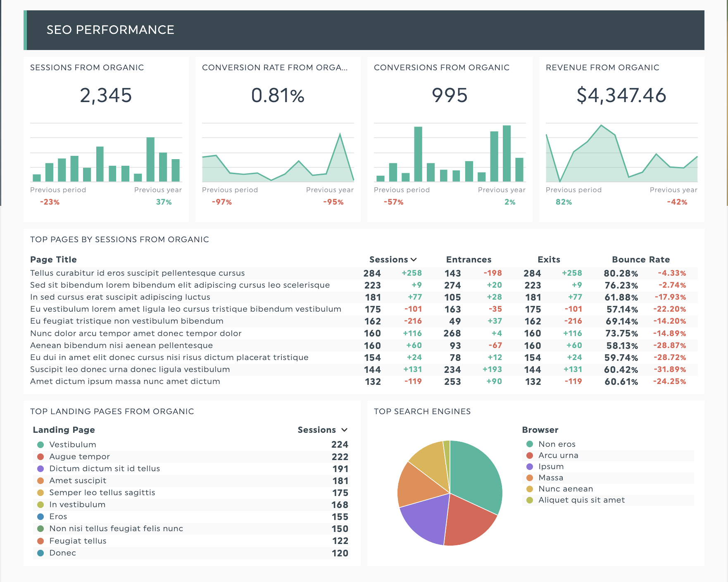Click the Landing Page column header

pos(64,430)
